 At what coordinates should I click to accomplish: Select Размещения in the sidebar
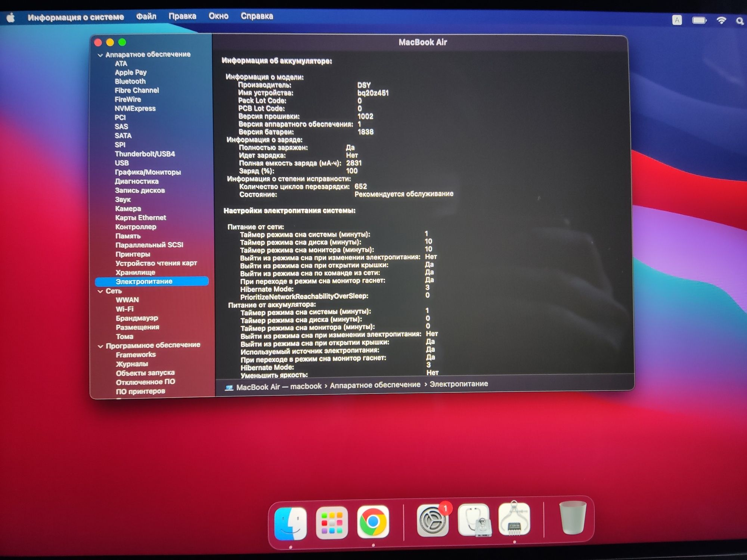(137, 327)
